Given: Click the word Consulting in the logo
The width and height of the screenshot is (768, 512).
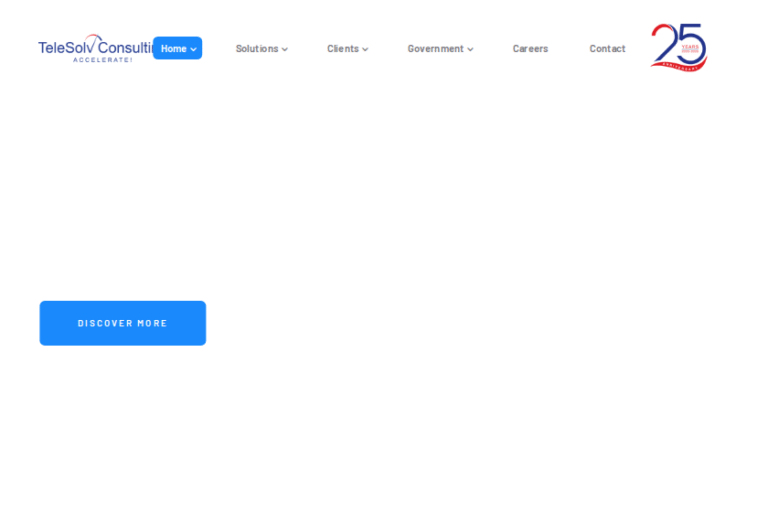Looking at the screenshot, I should click(127, 47).
